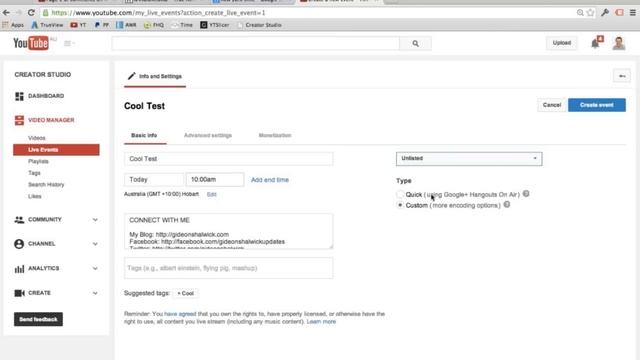
Task: Select the Quick event type radio button
Action: pos(400,194)
